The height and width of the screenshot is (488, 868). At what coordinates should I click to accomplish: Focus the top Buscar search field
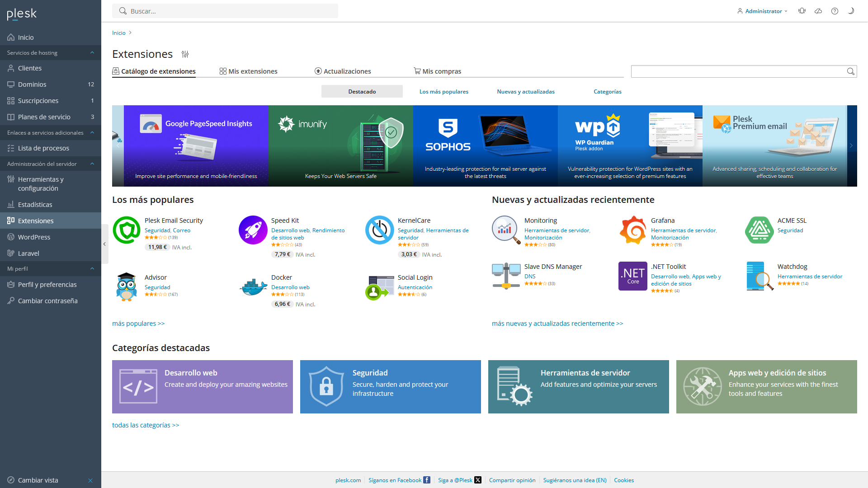pos(225,11)
